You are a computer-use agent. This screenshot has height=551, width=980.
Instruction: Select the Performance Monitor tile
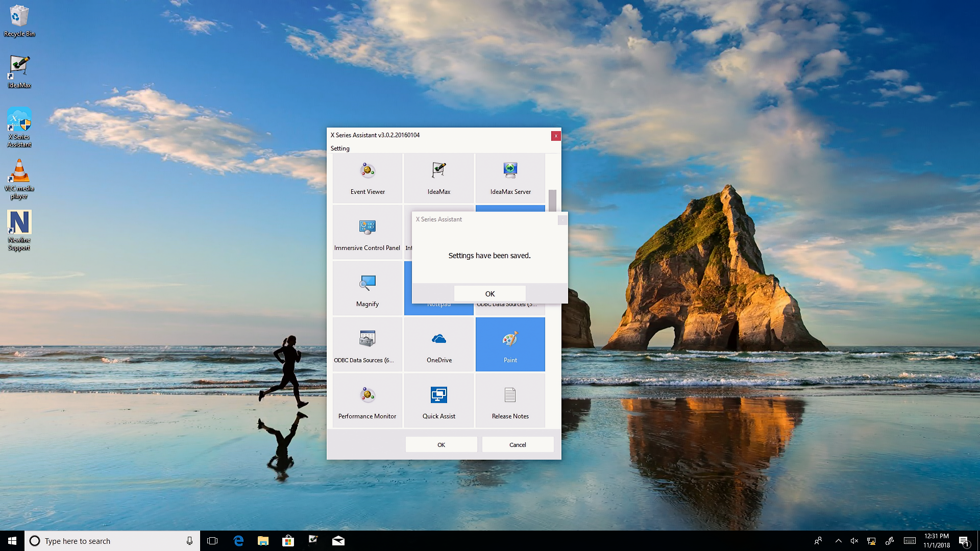(367, 401)
